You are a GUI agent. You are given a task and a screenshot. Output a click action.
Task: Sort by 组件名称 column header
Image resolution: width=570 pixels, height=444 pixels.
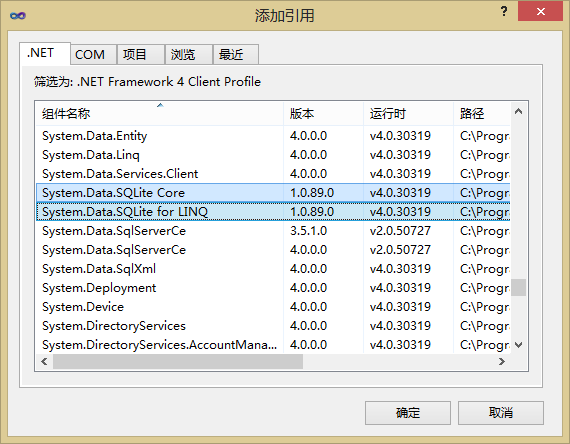(160, 114)
